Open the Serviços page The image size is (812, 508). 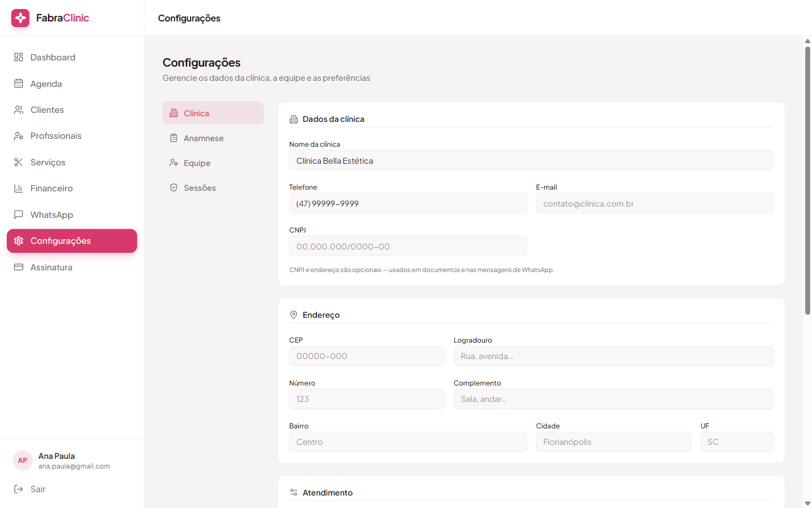pos(72,162)
